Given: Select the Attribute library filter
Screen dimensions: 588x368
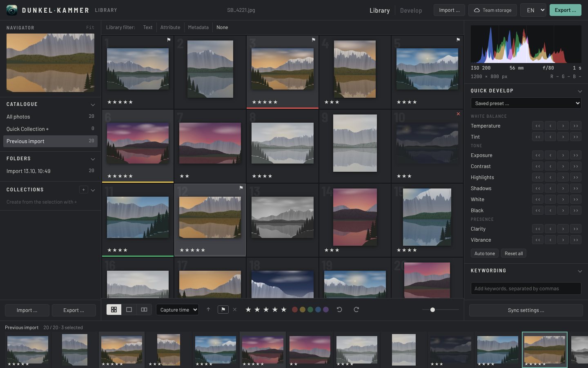Looking at the screenshot, I should [x=170, y=27].
